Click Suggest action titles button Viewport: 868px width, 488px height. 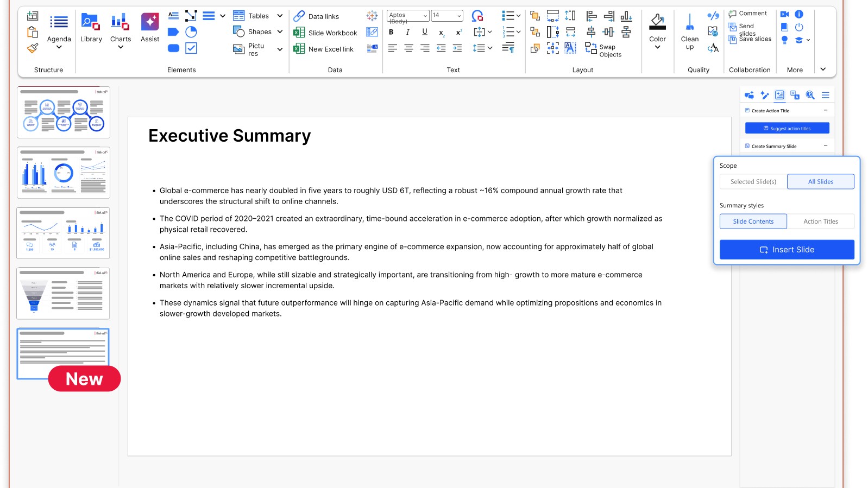(787, 128)
